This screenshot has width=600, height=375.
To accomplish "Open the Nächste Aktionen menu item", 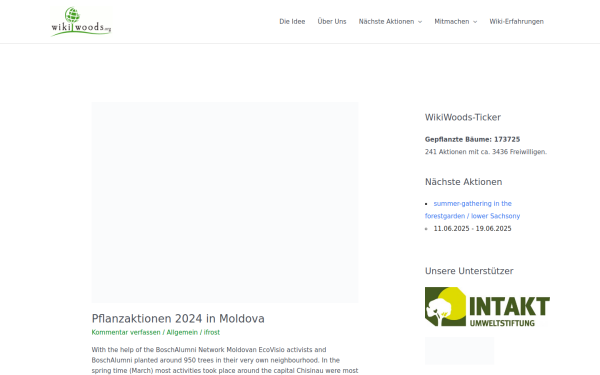I will tap(386, 21).
